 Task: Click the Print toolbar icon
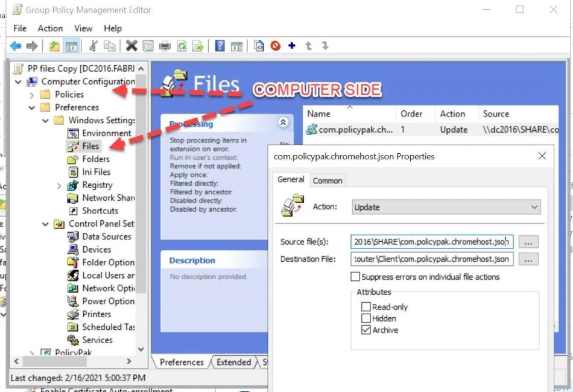[165, 46]
